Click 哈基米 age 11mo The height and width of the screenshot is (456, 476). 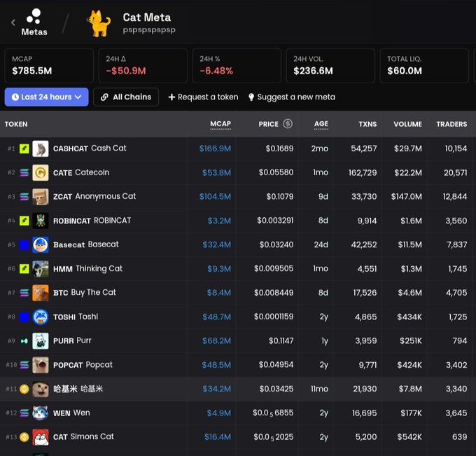[x=319, y=389]
